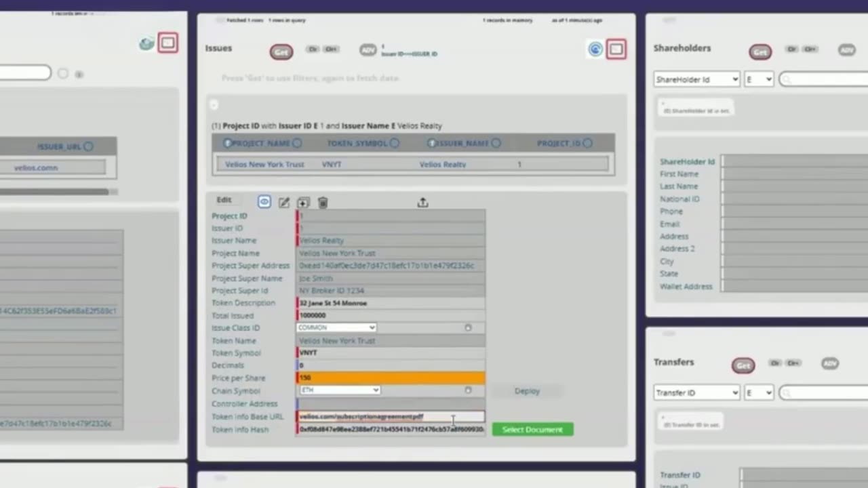Viewport: 868px width, 488px height.
Task: Click the Clr+ button in Issues panel
Action: click(x=331, y=49)
